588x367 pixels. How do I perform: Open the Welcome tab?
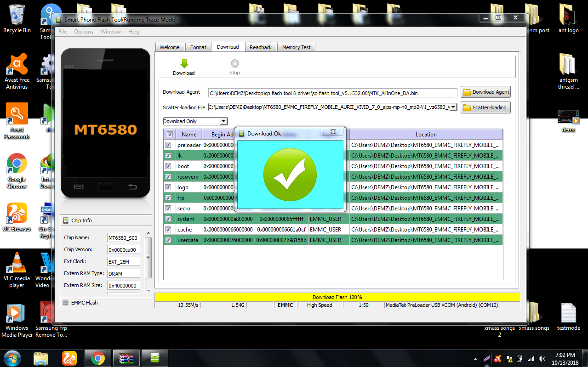[x=170, y=47]
